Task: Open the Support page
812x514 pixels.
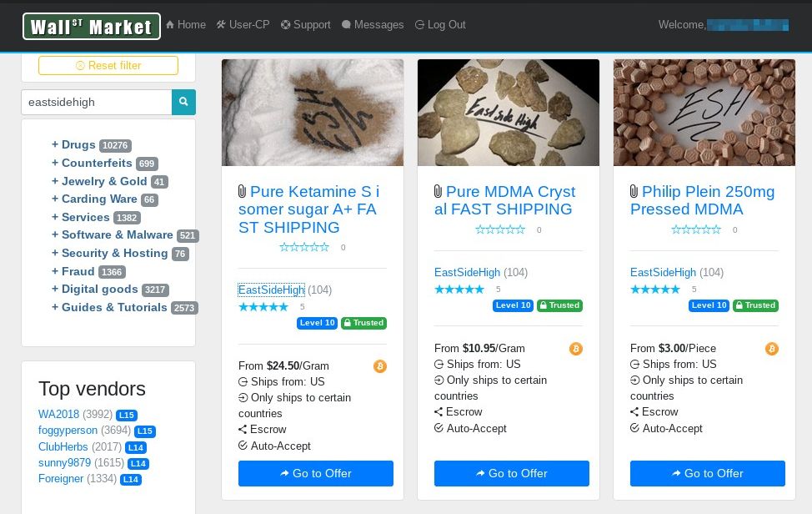Action: (305, 25)
